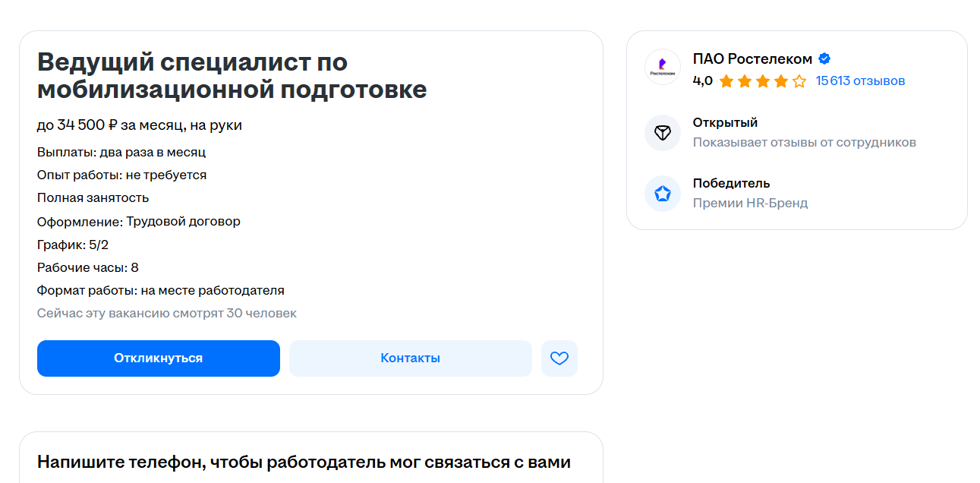Click the 4,0 rating score
This screenshot has height=483, width=980.
point(703,81)
